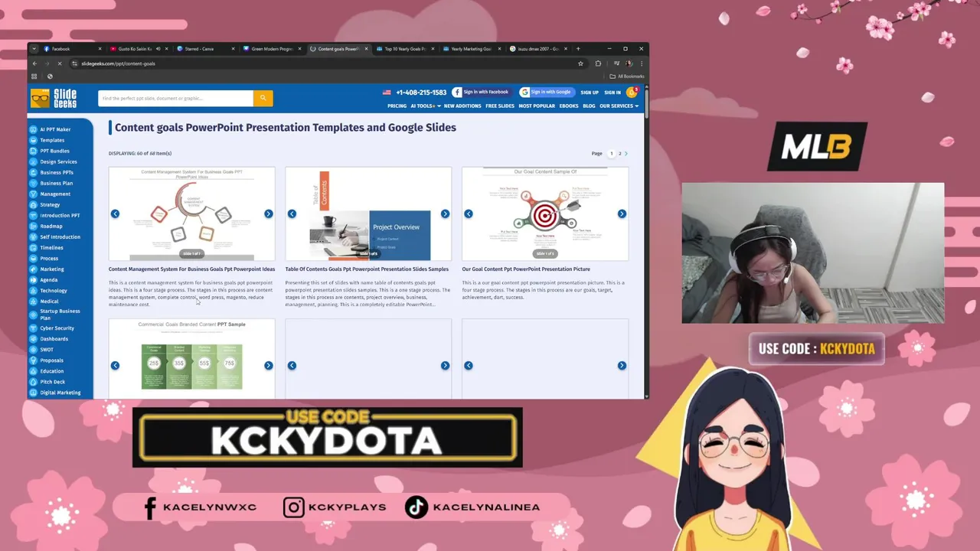This screenshot has height=551, width=980.
Task: Bookmark this page with the star icon
Action: (x=580, y=64)
